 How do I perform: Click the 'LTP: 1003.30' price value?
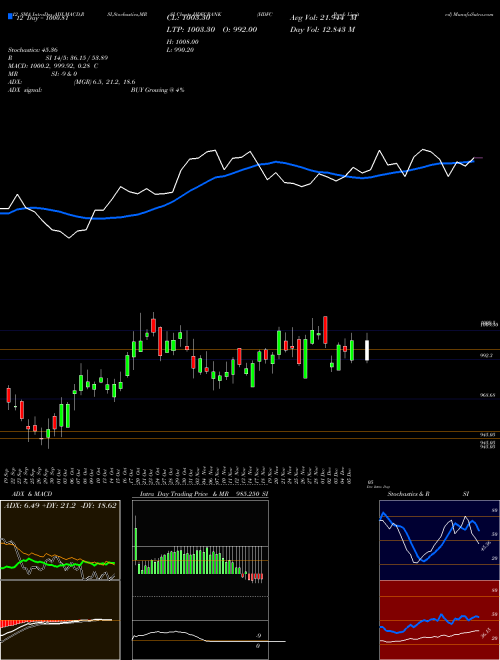pos(191,29)
